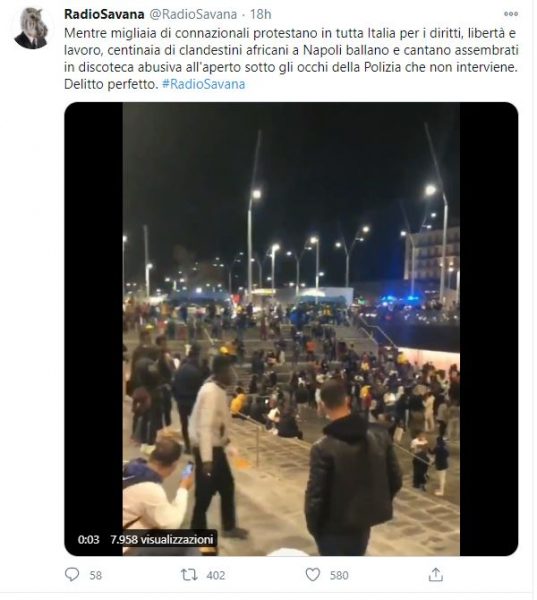Viewport: 537px width, 600px height.
Task: Click the 58 replies count
Action: 96,576
